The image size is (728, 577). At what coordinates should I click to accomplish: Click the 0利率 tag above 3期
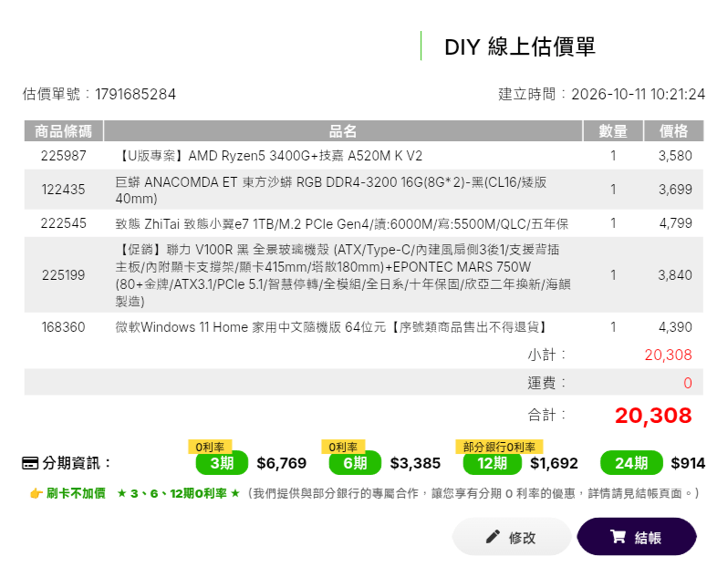(210, 447)
